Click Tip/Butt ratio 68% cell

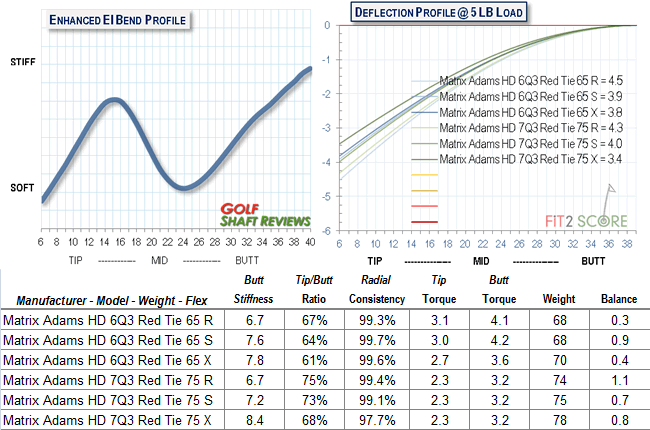[x=315, y=420]
